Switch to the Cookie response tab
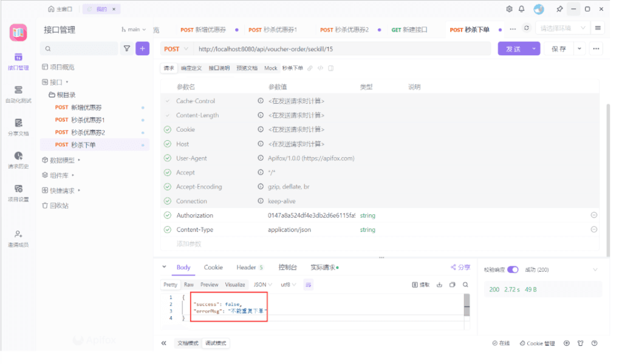The image size is (622, 364). coord(213,268)
